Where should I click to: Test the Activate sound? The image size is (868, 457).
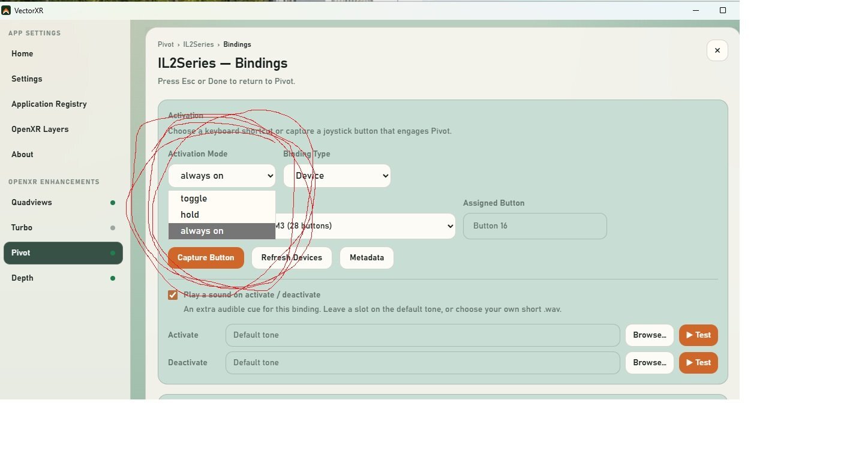pyautogui.click(x=698, y=335)
